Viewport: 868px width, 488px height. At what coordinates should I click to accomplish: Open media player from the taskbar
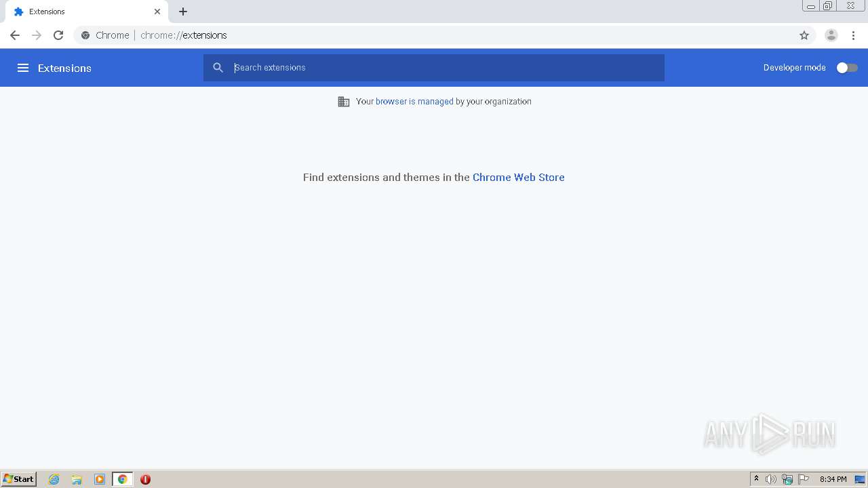[100, 479]
